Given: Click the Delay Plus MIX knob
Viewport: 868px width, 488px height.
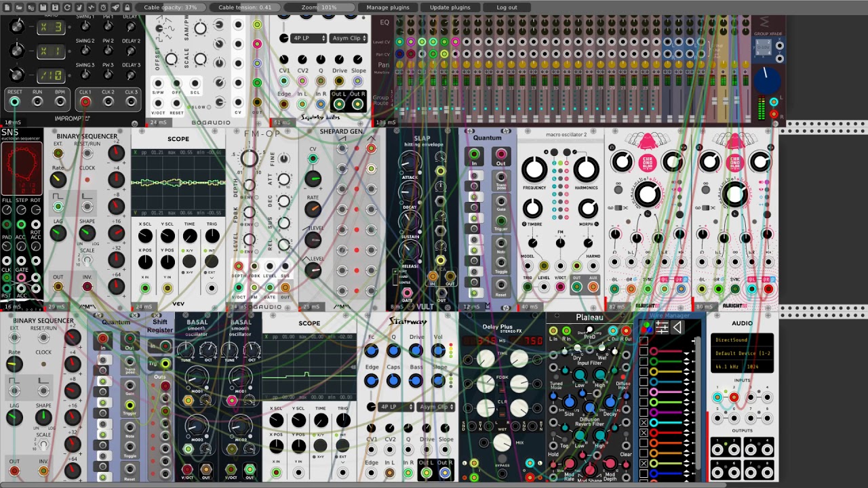Looking at the screenshot, I should coord(502,443).
